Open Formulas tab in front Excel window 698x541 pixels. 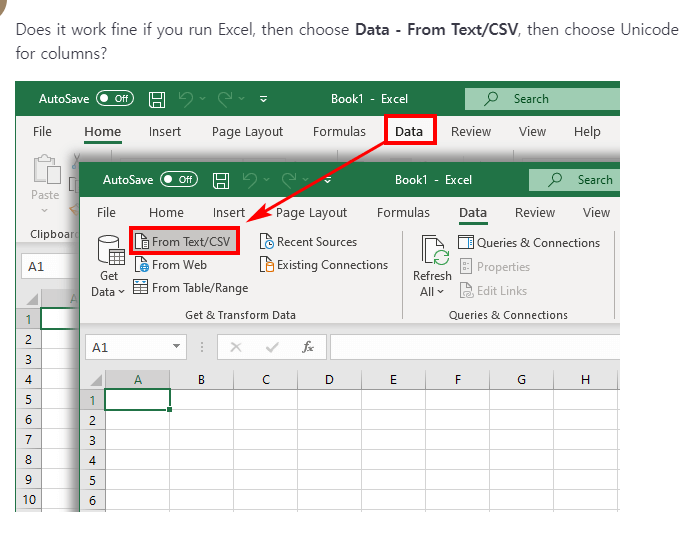coord(403,212)
